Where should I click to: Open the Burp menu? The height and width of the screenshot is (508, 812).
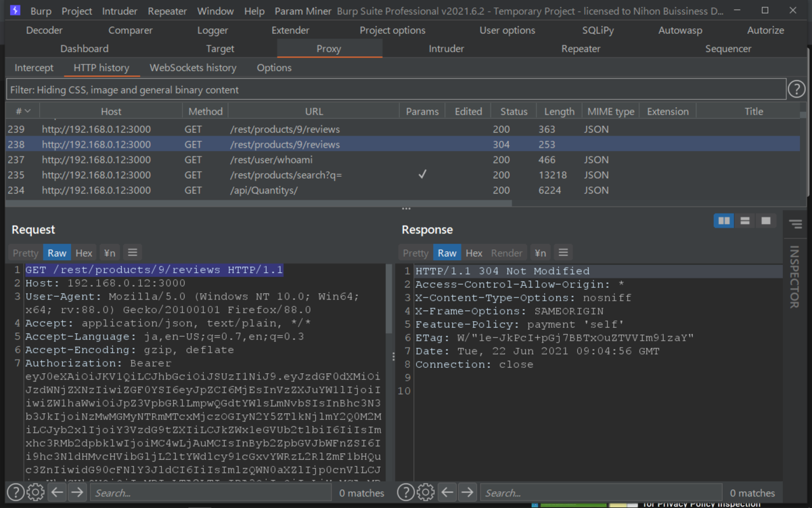41,11
